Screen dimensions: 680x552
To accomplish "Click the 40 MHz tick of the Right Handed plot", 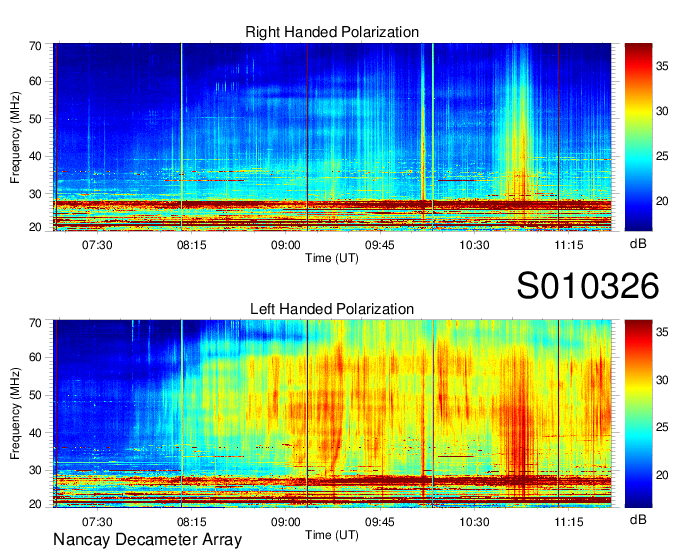I will 35,156.
